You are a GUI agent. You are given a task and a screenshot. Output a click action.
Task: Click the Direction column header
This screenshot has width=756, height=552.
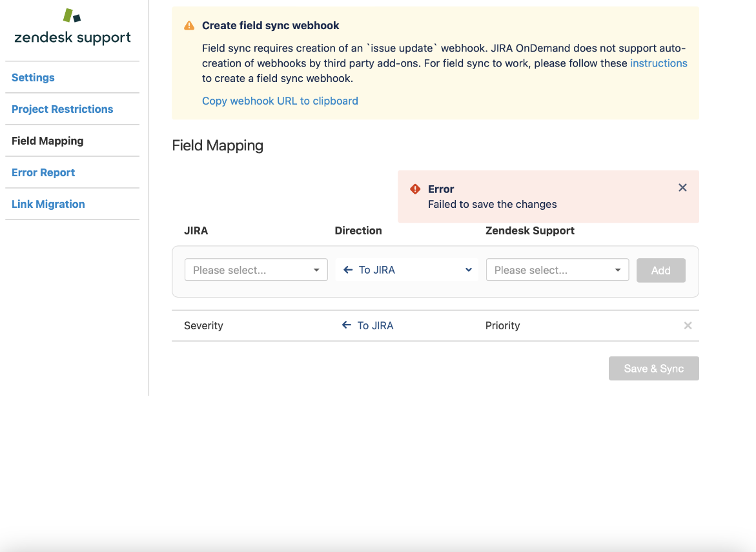pyautogui.click(x=358, y=230)
